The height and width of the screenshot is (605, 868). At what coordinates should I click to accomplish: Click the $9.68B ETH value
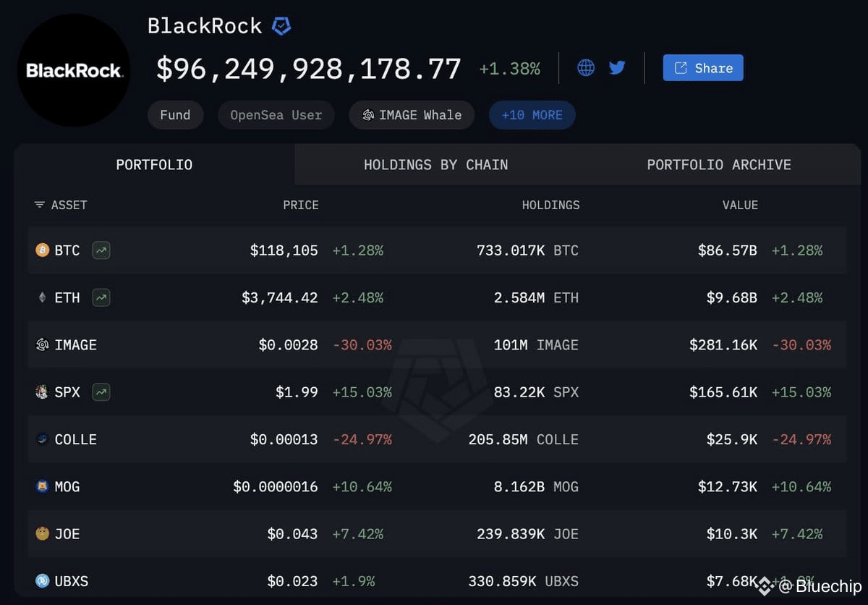pyautogui.click(x=732, y=297)
